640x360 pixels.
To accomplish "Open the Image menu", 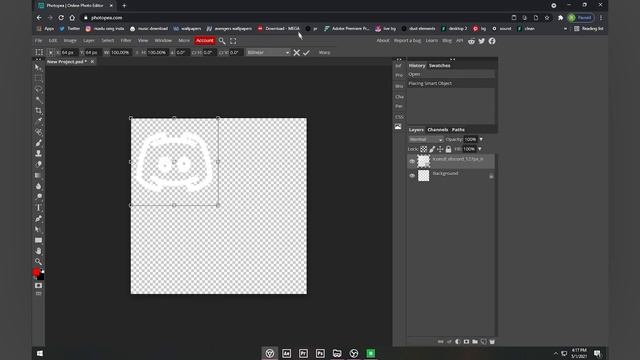I will coord(70,41).
